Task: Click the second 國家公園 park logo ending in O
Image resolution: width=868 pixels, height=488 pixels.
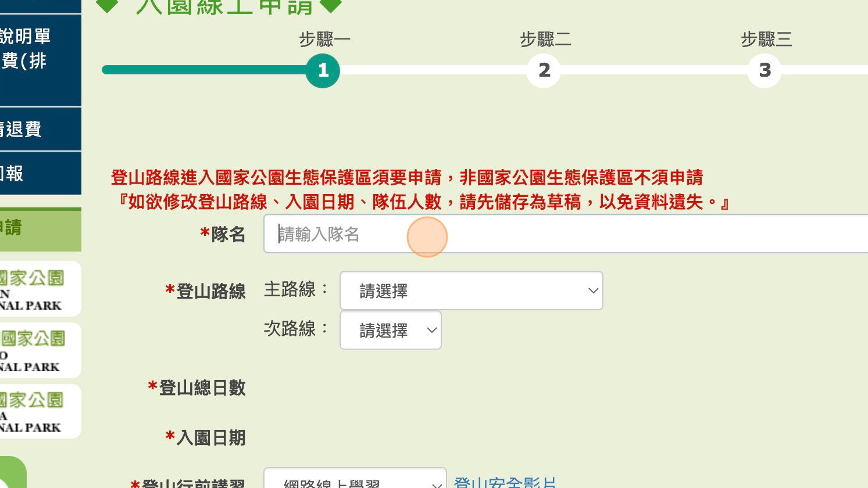Action: [40, 350]
